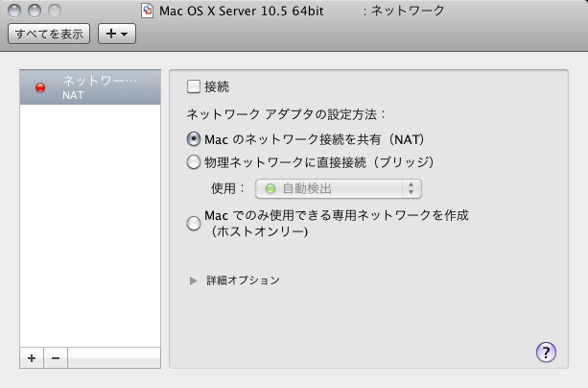
Task: Select 物理ネットワークに直接接続 (ブリッジ) radio button
Action: 194,161
